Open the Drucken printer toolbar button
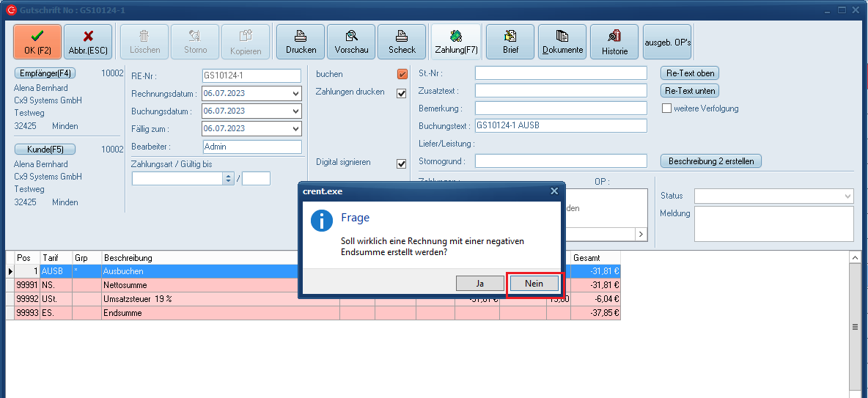This screenshot has width=868, height=398. coord(301,42)
